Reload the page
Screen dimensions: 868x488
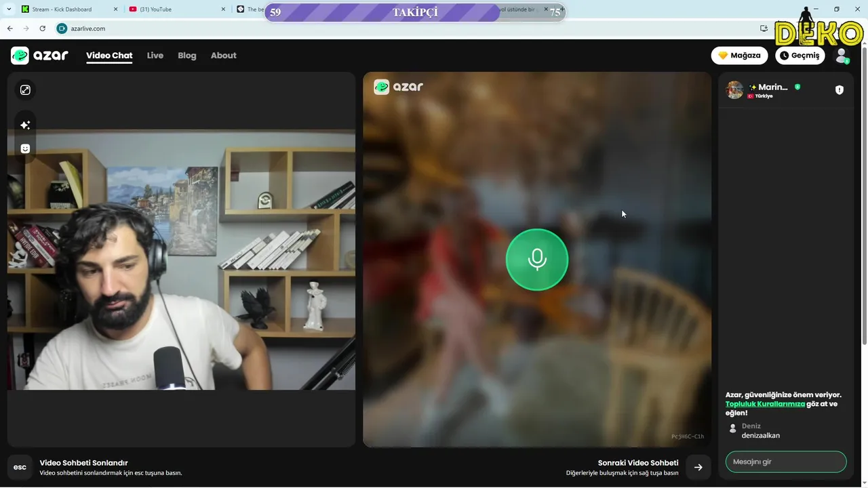click(x=42, y=28)
